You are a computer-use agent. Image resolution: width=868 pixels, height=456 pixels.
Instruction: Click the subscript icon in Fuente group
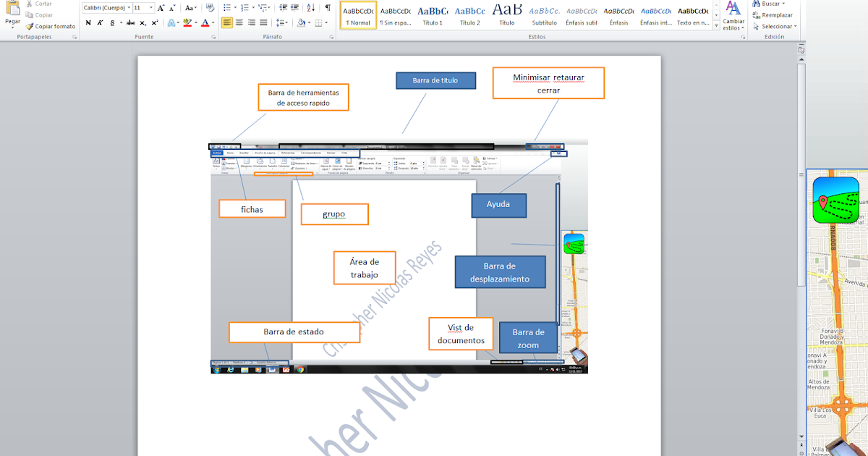[143, 22]
